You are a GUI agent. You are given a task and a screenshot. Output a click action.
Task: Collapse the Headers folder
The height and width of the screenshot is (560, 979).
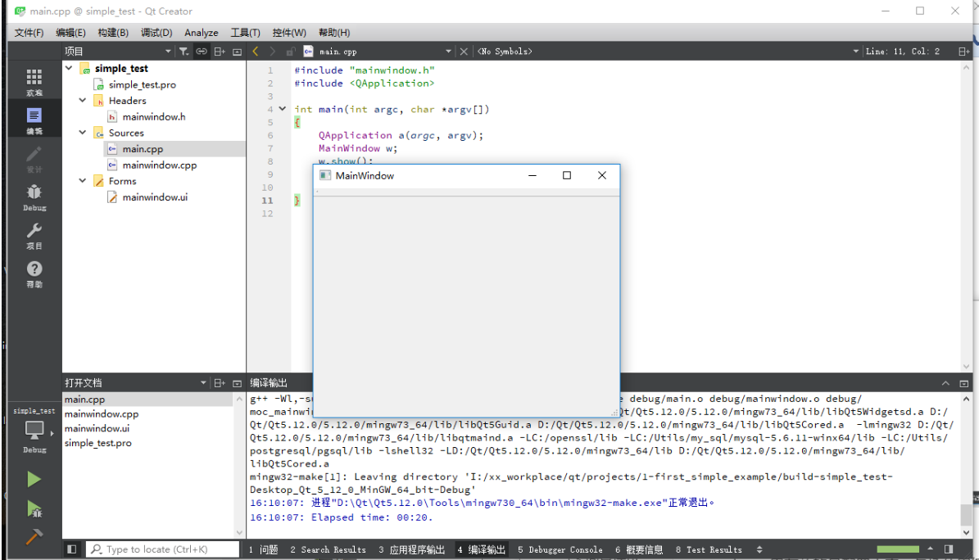(83, 100)
